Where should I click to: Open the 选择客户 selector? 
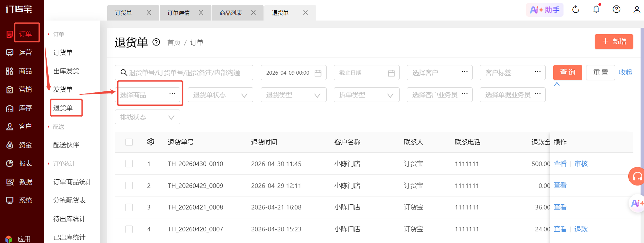tap(440, 73)
